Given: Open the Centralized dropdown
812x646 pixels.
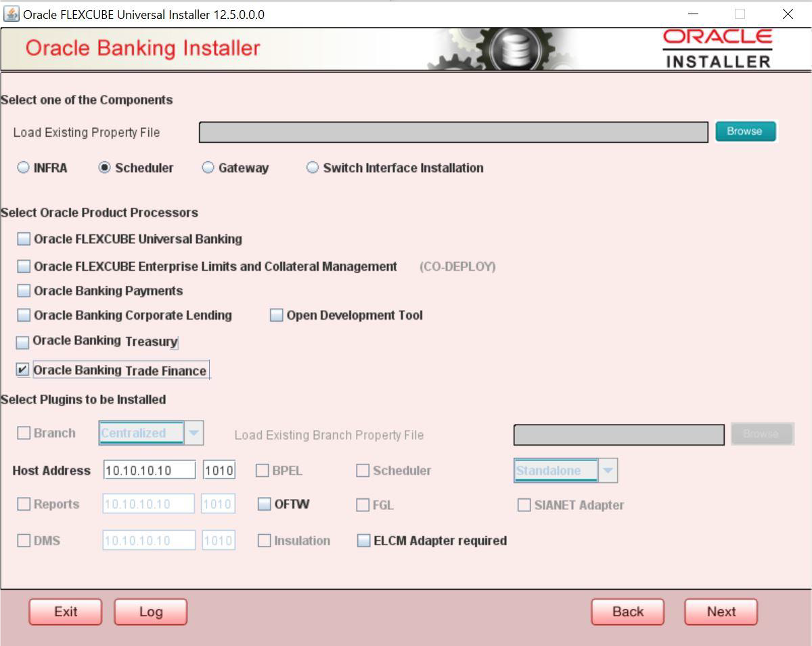Looking at the screenshot, I should click(151, 433).
